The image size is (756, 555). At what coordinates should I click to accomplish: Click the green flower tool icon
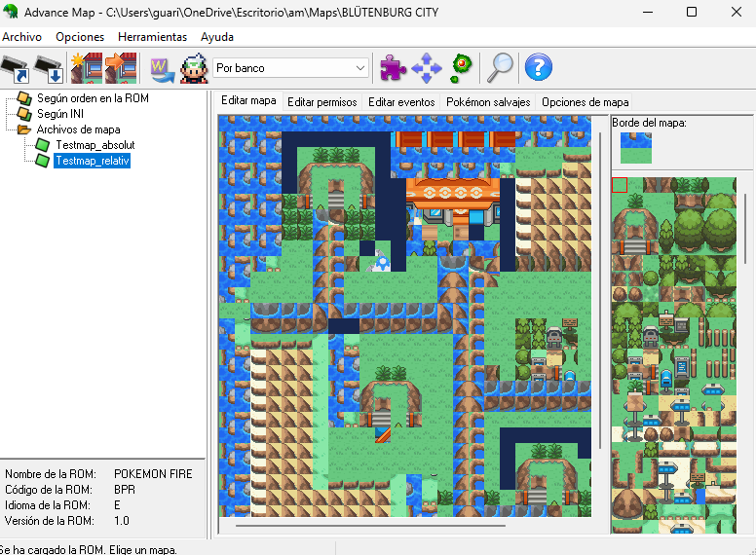pyautogui.click(x=461, y=68)
